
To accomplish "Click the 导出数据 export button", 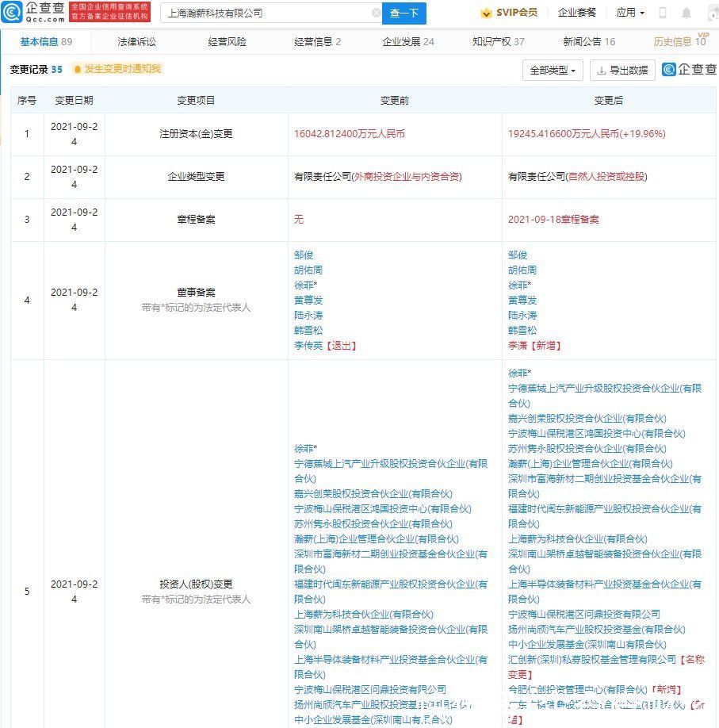I will (622, 71).
